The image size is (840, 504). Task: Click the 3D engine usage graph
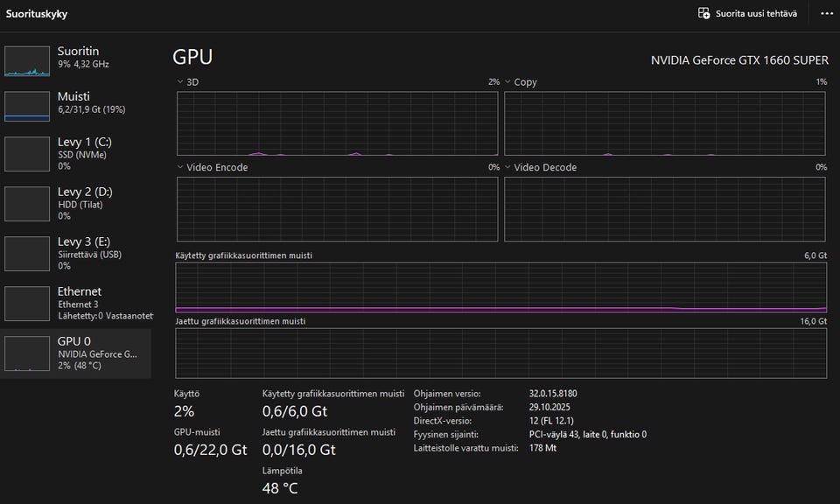click(x=337, y=122)
